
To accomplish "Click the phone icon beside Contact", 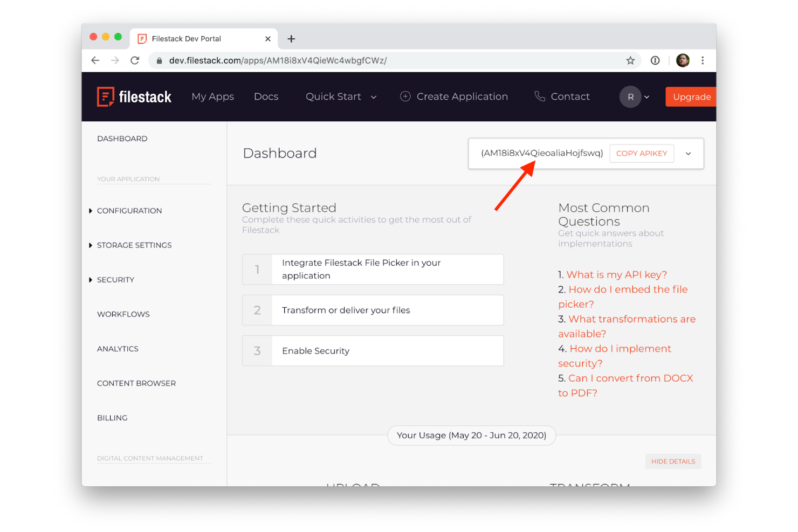I will coord(540,96).
